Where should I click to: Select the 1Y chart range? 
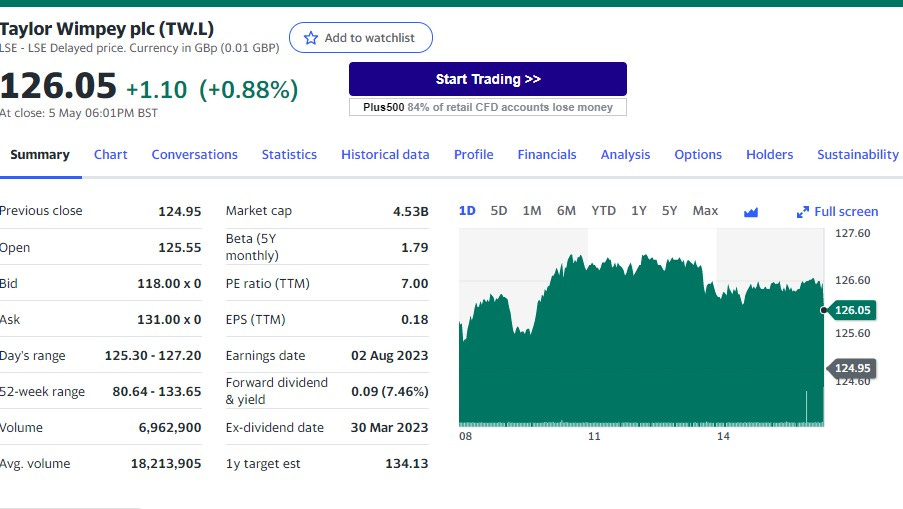pyautogui.click(x=639, y=211)
